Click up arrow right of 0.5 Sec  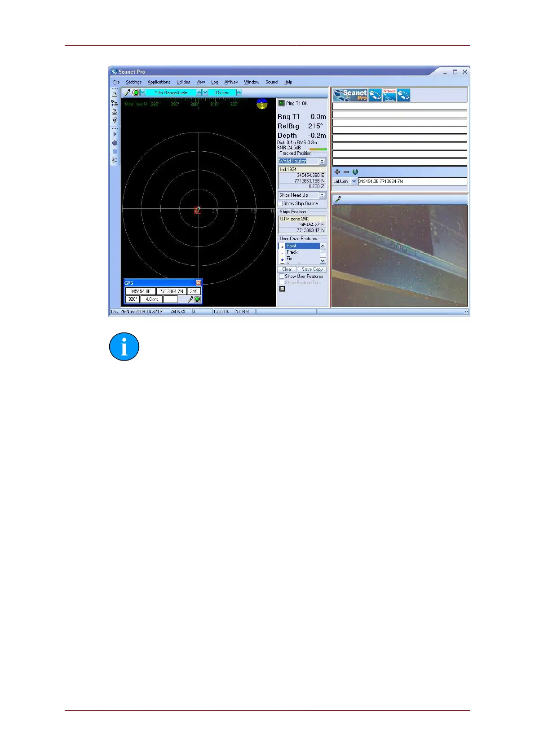coord(239,92)
